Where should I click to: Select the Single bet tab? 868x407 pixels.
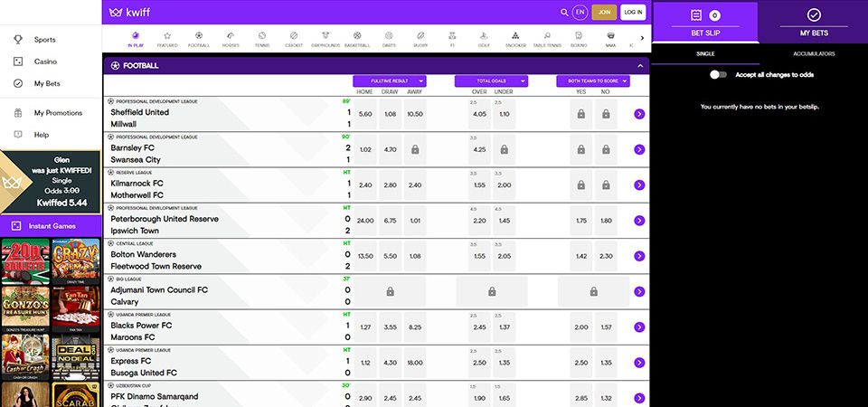[705, 53]
